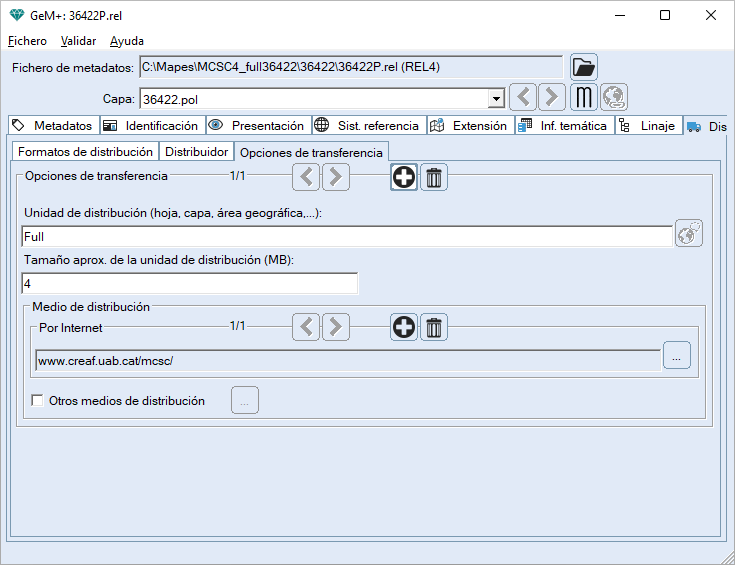
Task: Add new Opciones de transferencia entry
Action: point(404,178)
